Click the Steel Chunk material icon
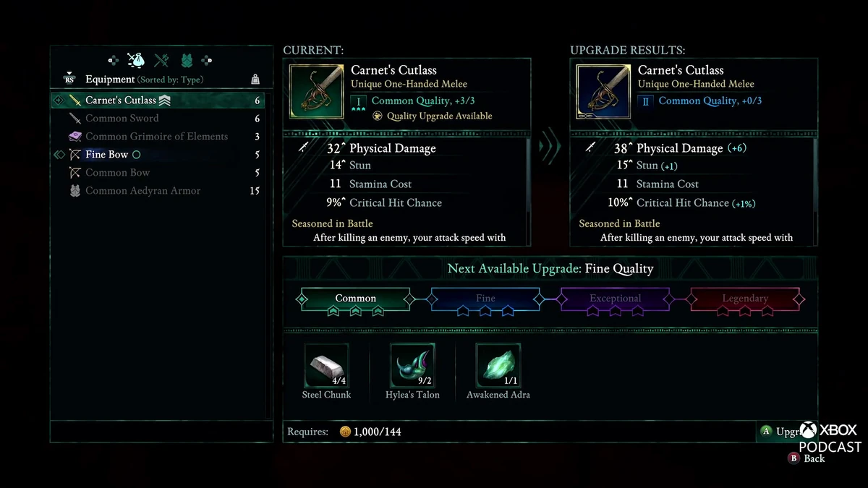The image size is (868, 488). 326,365
